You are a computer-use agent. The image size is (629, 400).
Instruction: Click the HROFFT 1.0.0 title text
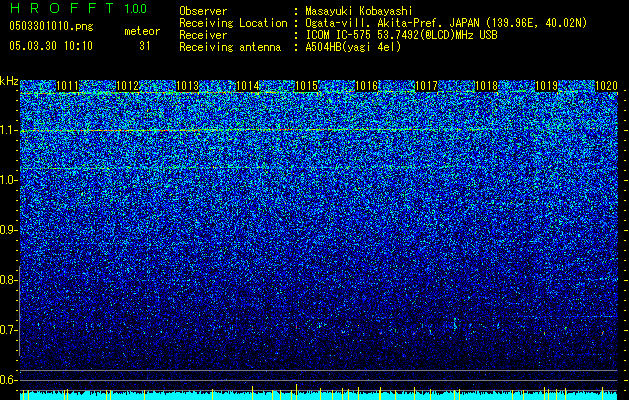(x=78, y=8)
